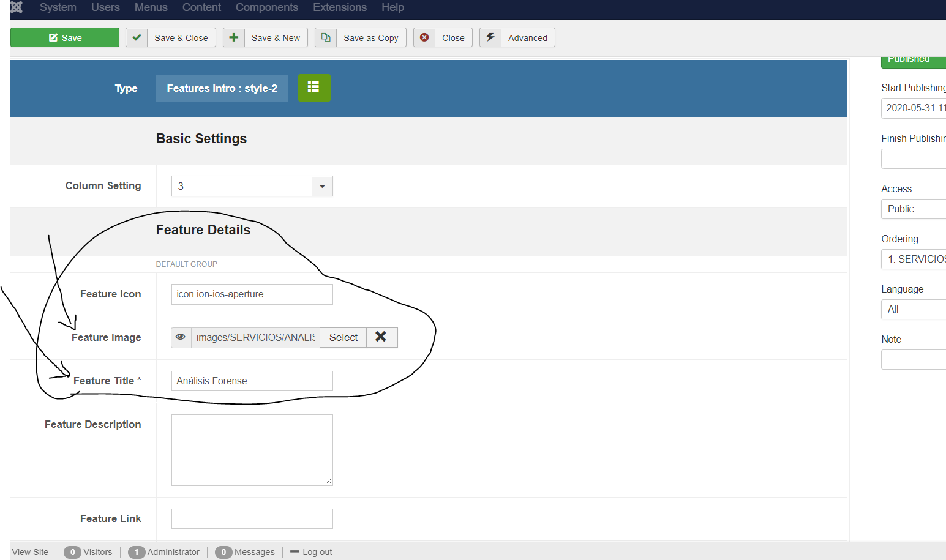
Task: Click the Administrator count badge
Action: tap(137, 552)
